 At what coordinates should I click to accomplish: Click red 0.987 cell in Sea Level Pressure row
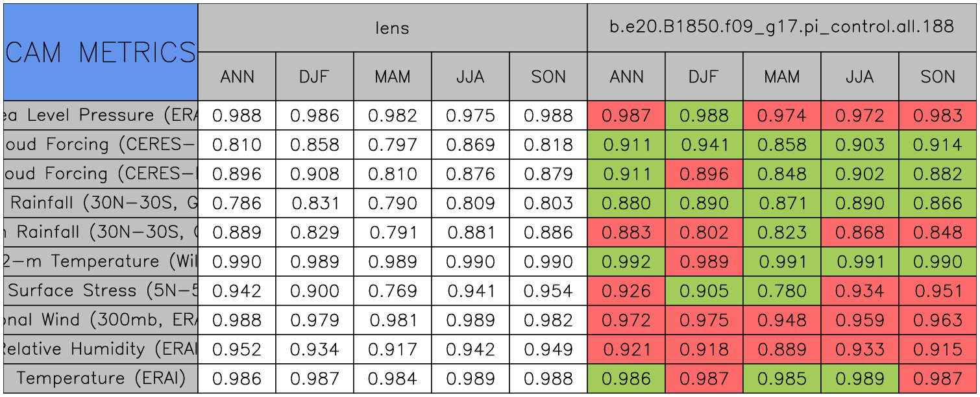[x=626, y=116]
